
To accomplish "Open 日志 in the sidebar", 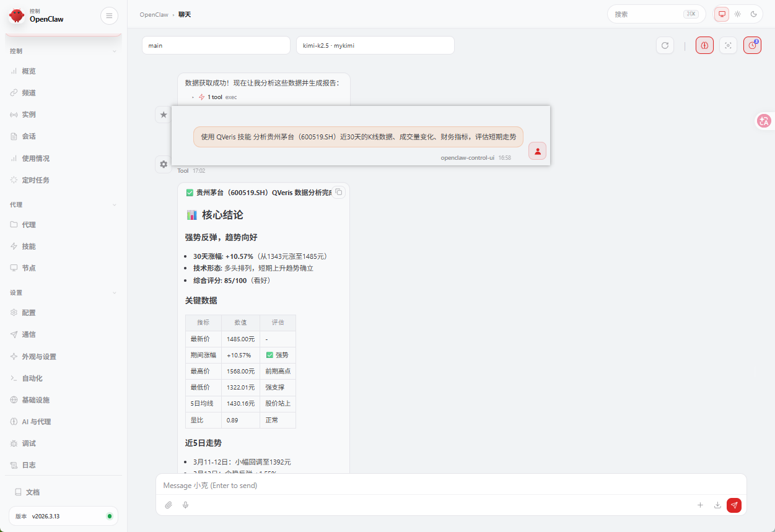I will point(63,465).
